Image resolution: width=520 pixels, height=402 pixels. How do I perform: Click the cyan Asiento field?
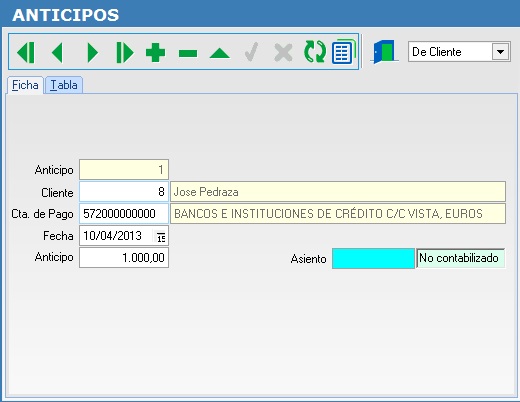[373, 258]
